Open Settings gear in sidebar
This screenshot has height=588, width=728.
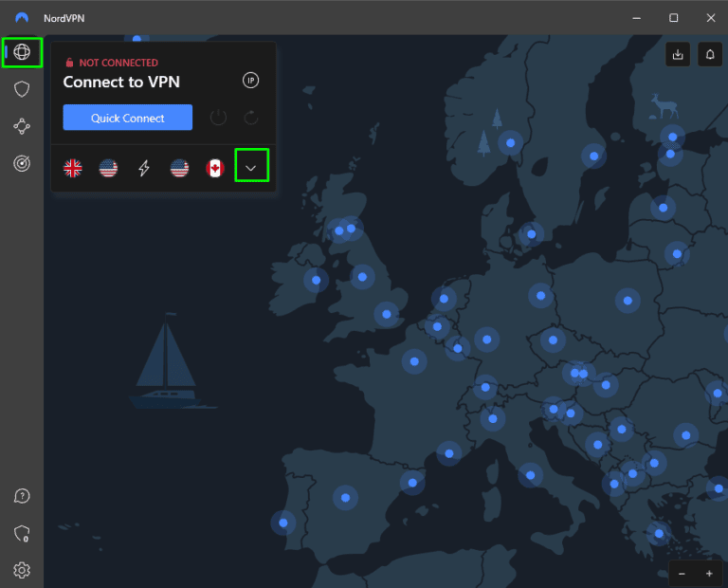click(x=22, y=570)
